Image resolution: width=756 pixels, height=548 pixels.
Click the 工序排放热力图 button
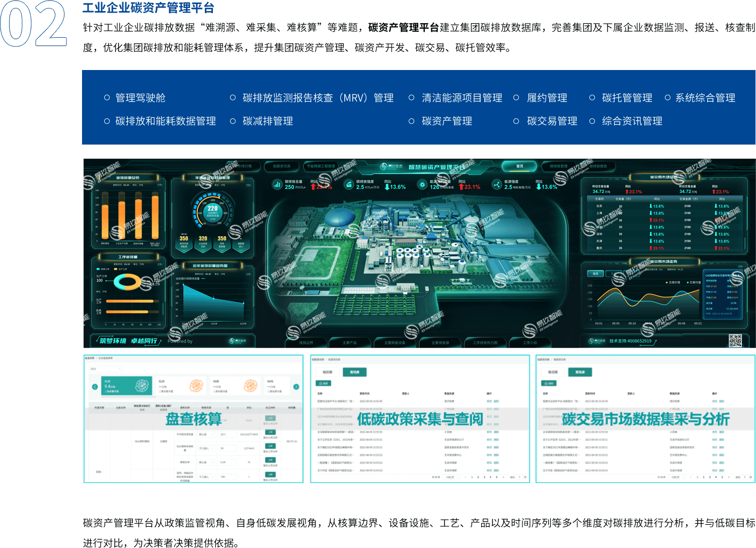(x=485, y=342)
